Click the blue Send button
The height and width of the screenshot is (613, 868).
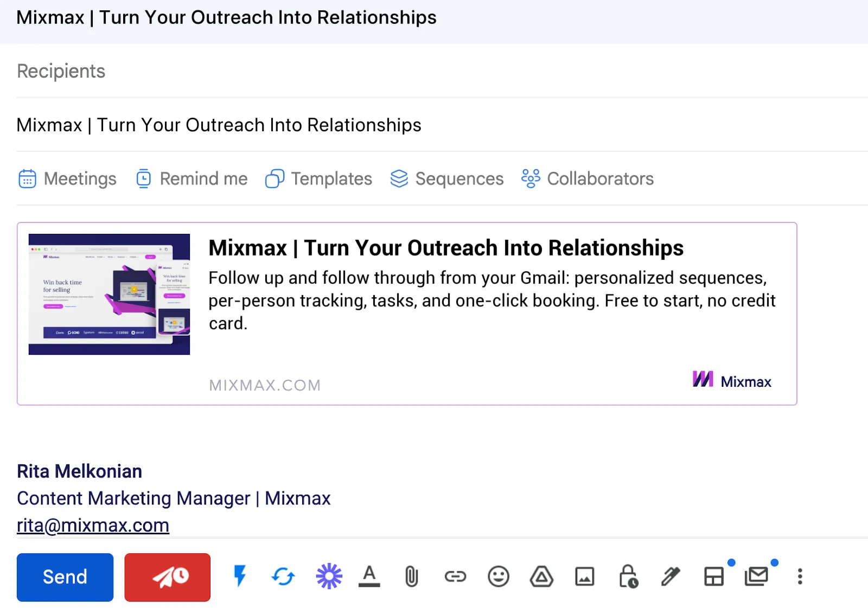(65, 577)
